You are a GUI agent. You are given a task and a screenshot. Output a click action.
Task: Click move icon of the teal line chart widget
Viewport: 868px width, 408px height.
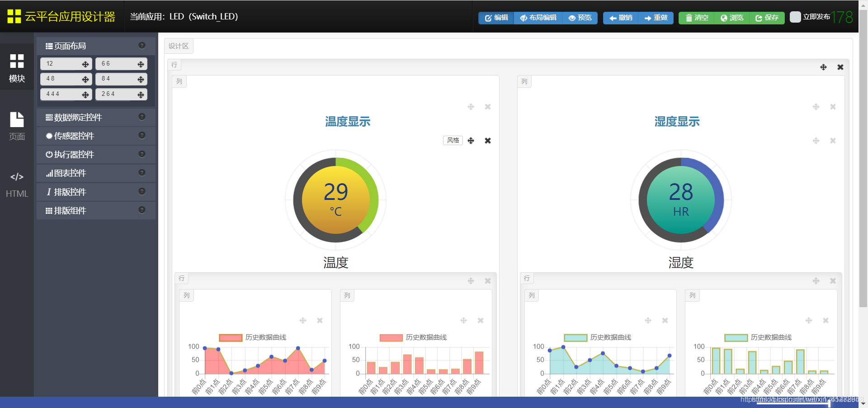tap(648, 320)
